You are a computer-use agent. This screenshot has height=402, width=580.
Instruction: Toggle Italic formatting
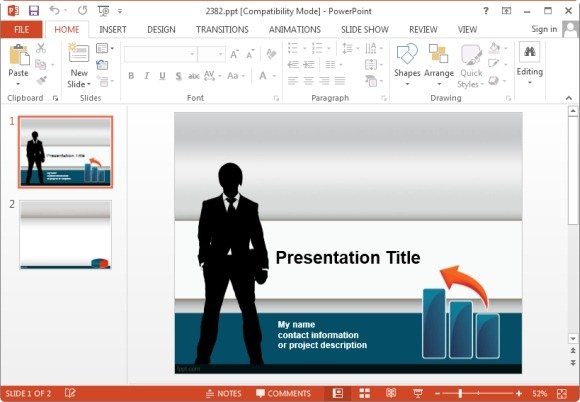[x=146, y=76]
